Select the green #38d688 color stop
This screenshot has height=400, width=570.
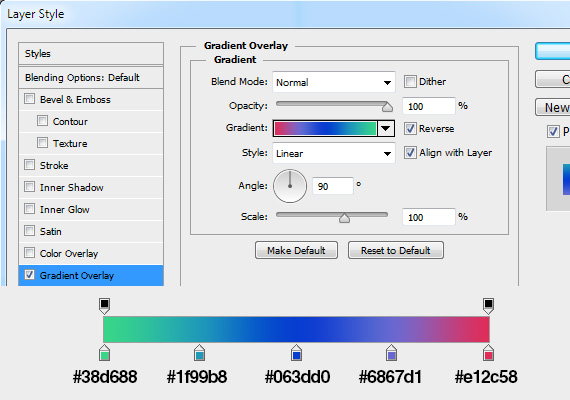(x=104, y=353)
